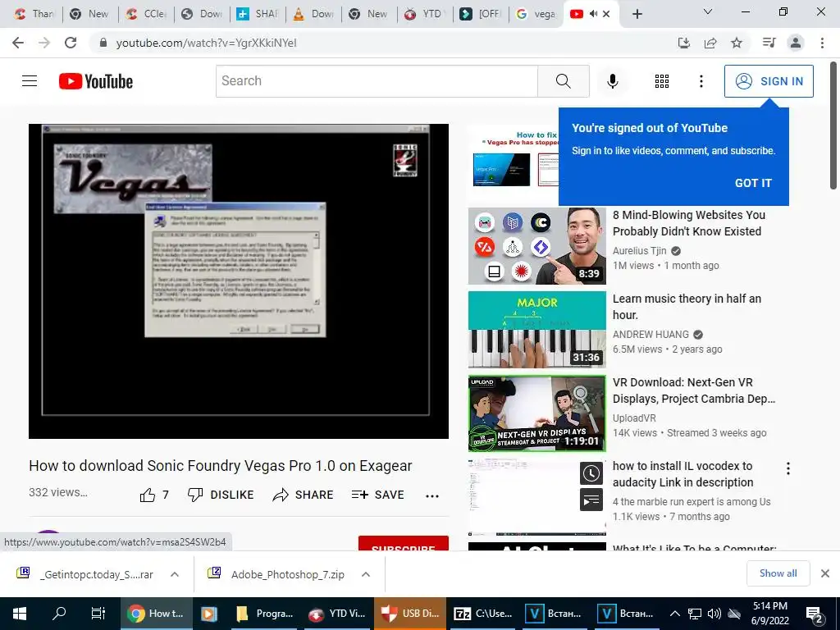Go back in browser history
The width and height of the screenshot is (840, 630).
click(x=18, y=43)
